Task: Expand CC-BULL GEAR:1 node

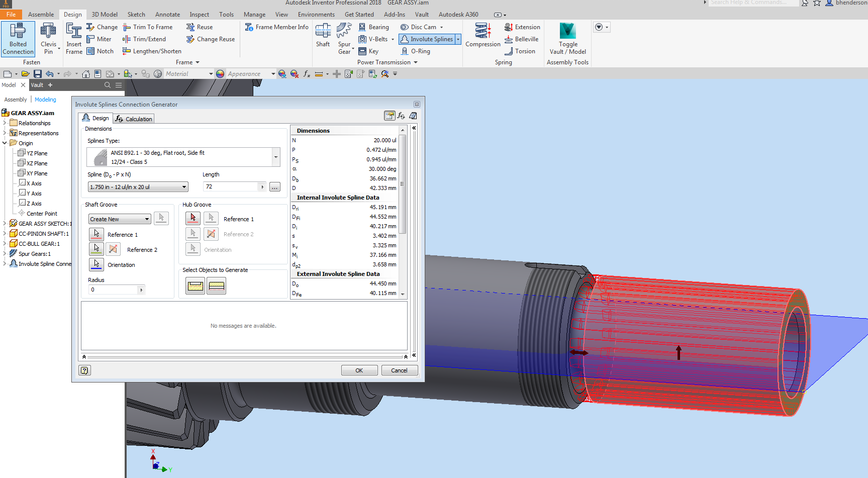Action: point(5,244)
